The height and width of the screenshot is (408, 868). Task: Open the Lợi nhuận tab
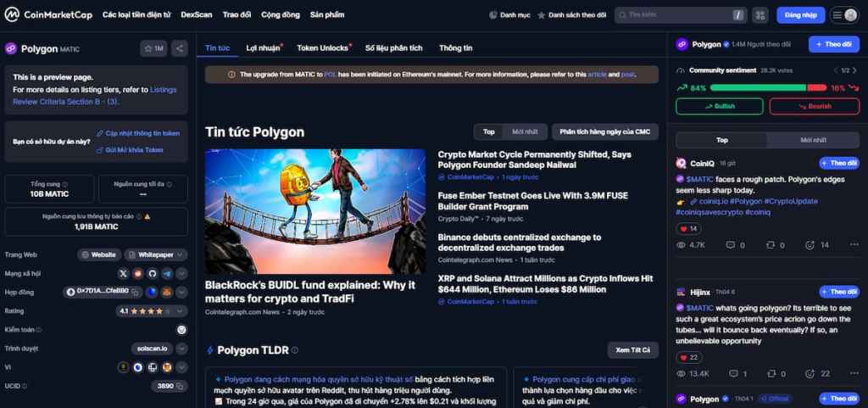tap(264, 48)
